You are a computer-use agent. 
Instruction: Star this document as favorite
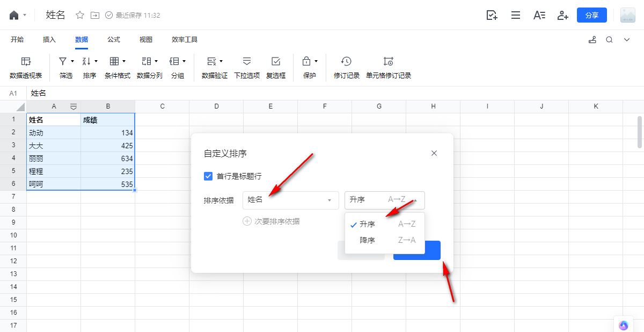pyautogui.click(x=80, y=15)
